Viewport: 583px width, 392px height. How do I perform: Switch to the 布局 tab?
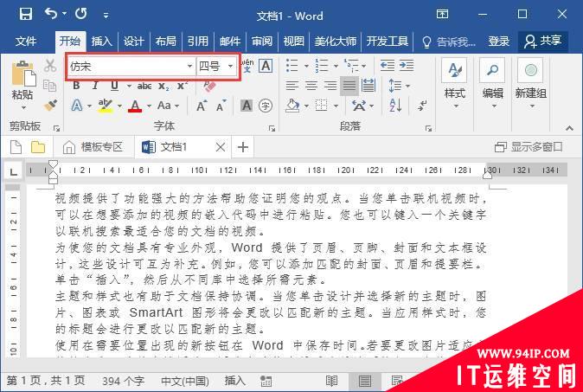(x=165, y=41)
